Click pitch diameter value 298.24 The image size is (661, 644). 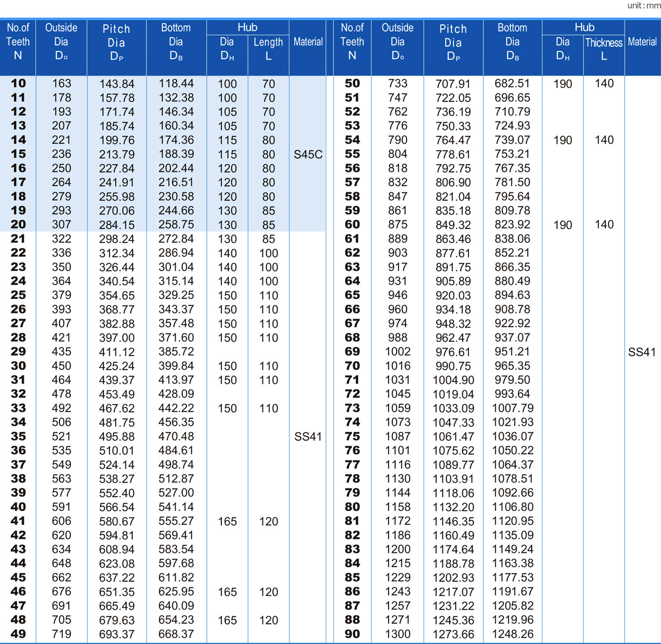tap(117, 239)
